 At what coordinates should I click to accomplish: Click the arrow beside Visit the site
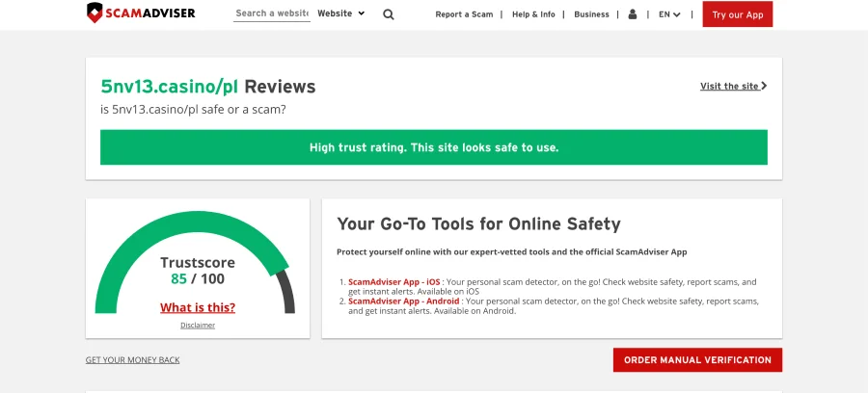(x=764, y=86)
